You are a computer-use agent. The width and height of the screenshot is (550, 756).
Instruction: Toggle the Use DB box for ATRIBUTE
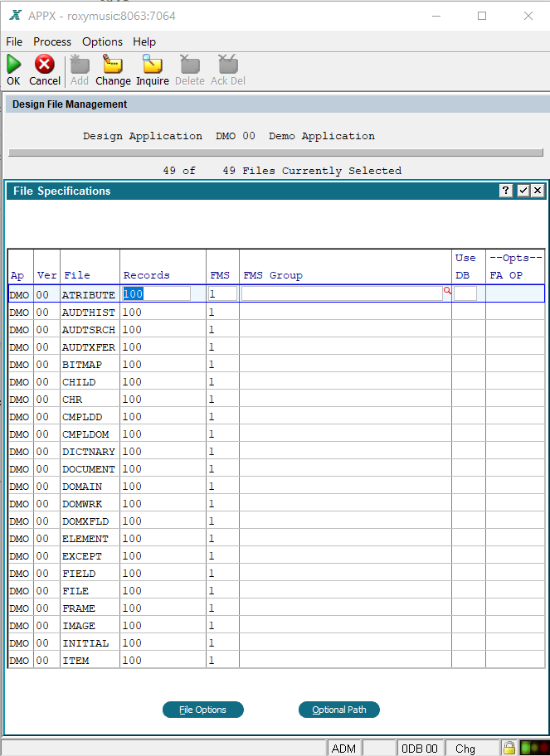pos(465,293)
